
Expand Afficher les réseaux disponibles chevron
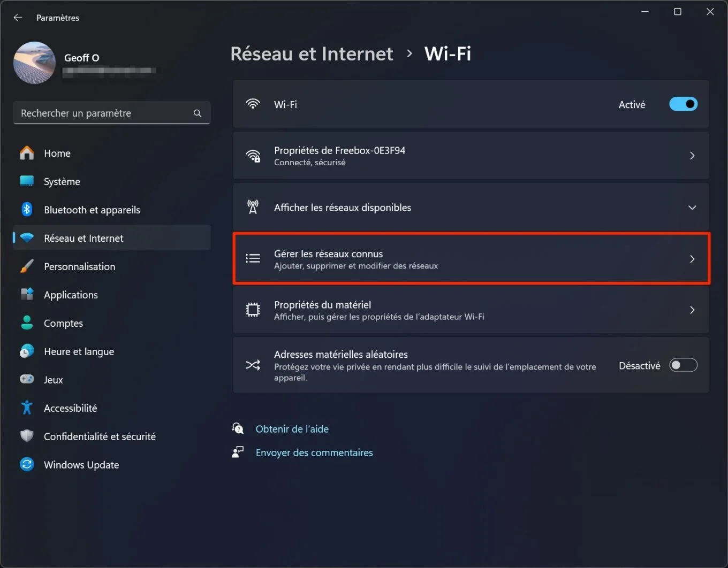coord(692,208)
